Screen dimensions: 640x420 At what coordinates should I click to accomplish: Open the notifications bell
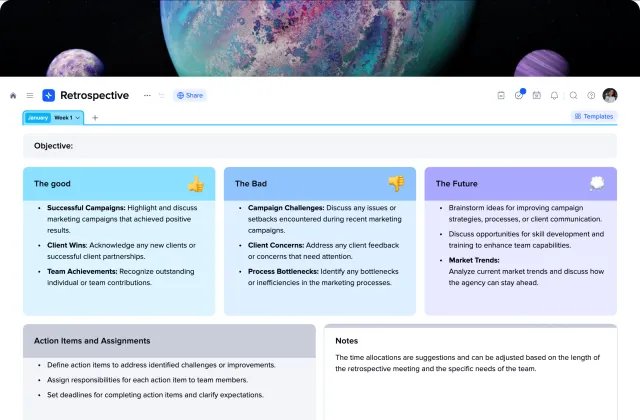(x=554, y=96)
